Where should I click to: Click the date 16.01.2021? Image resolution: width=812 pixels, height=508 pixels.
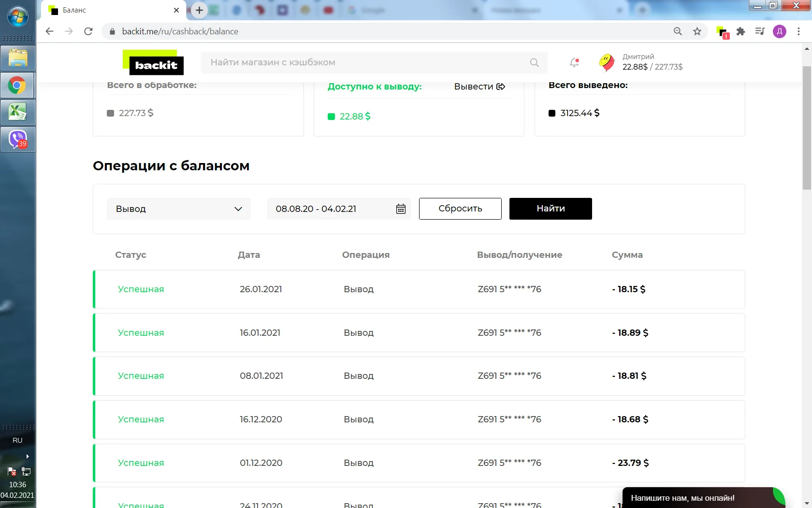[260, 333]
